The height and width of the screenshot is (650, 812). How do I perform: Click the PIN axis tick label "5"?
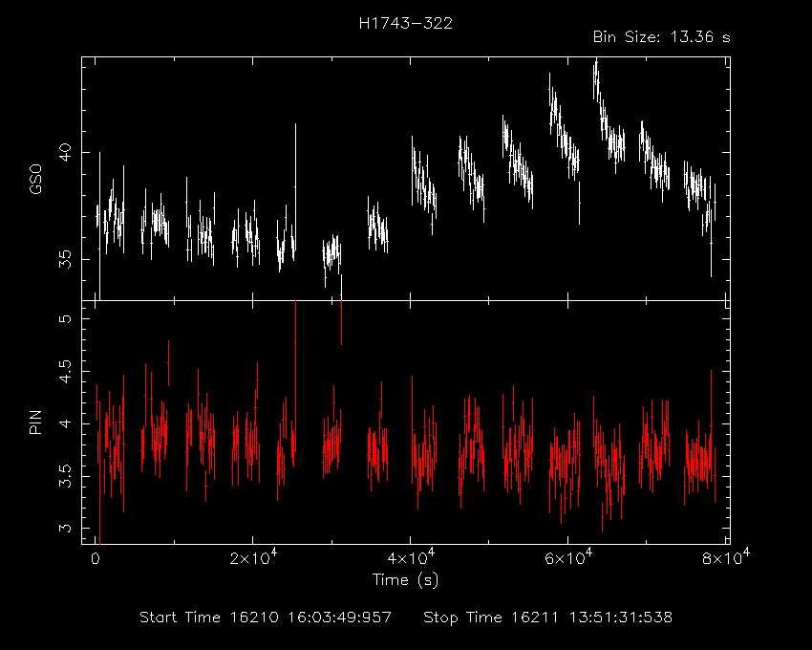(65, 318)
